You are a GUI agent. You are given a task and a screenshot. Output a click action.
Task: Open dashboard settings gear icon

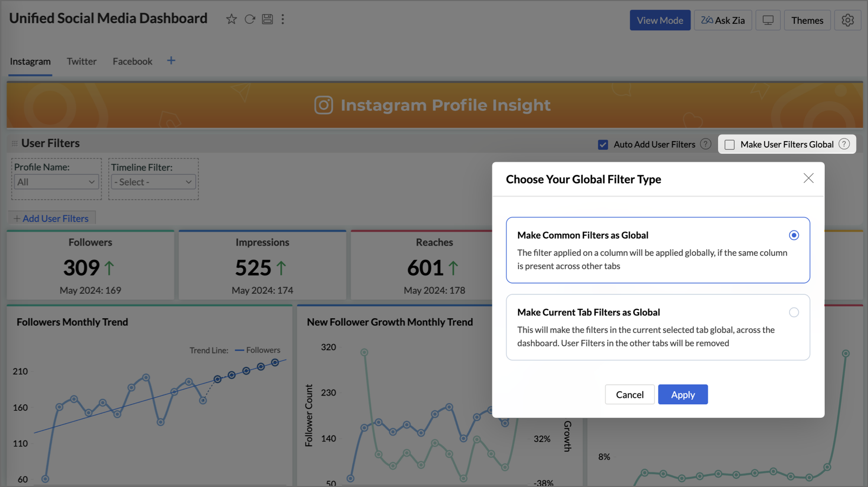coord(847,20)
